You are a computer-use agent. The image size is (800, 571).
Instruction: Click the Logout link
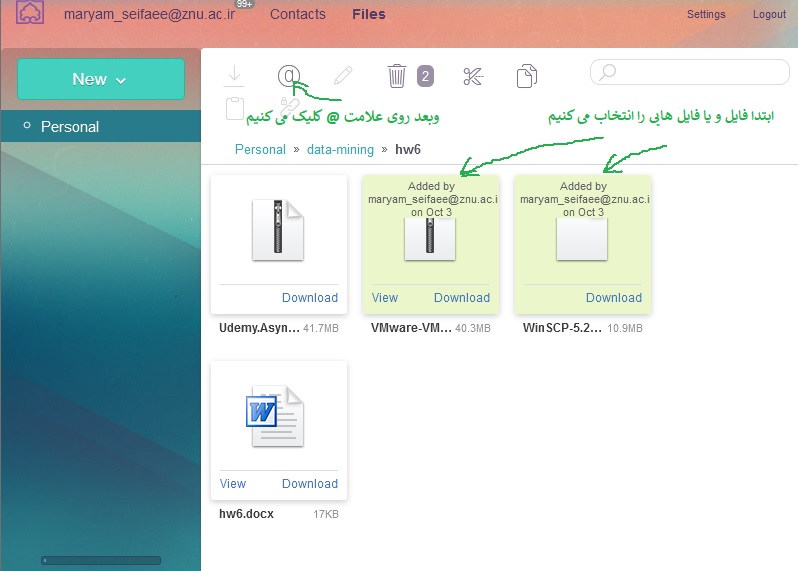769,14
